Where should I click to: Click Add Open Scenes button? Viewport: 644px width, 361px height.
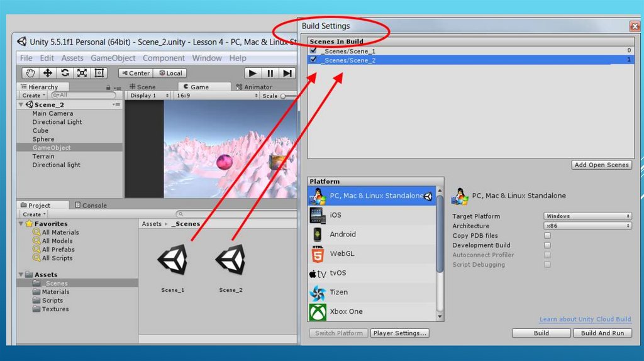[x=602, y=165]
